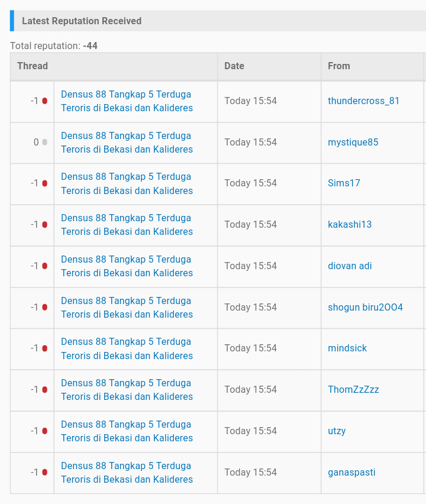Click Latest Reputation Received heading
The width and height of the screenshot is (426, 504).
82,21
